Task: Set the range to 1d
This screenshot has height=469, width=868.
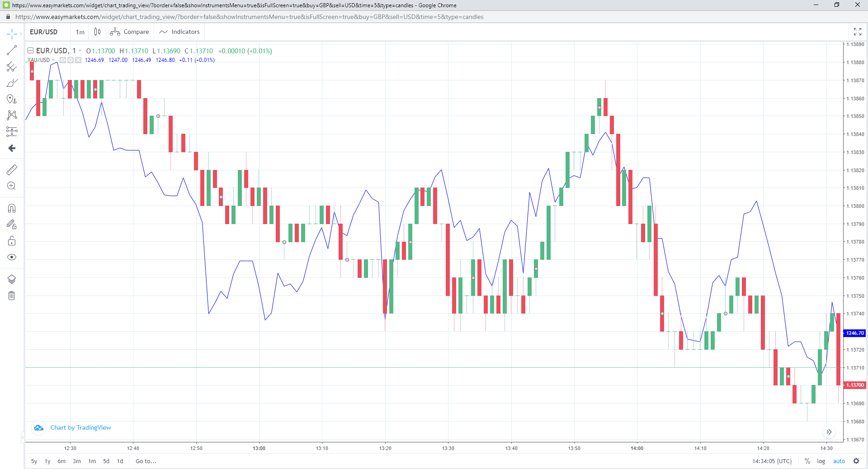Action: 120,461
